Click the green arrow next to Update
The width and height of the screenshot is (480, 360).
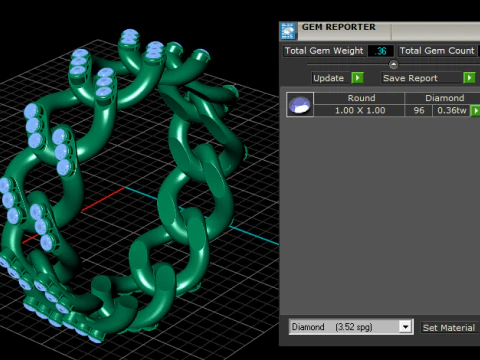(x=357, y=78)
